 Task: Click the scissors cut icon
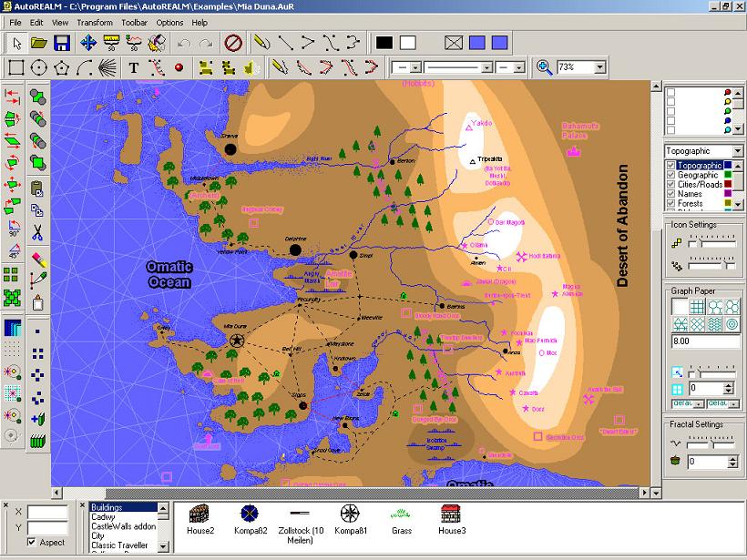click(38, 233)
